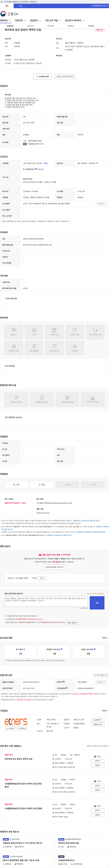Image resolution: width=109 pixels, height=868 pixels.
Task: Switch to 모집요강 section tab
Action: tap(10, 26)
